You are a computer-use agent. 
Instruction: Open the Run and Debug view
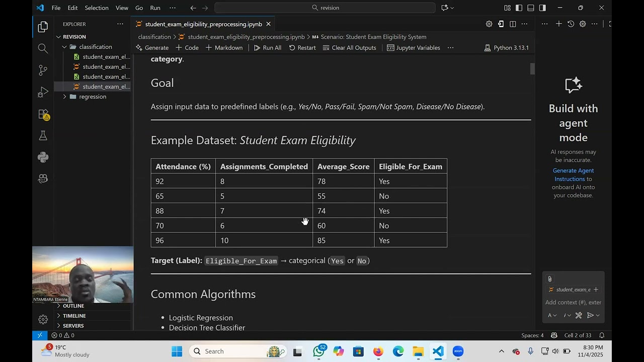tap(43, 93)
